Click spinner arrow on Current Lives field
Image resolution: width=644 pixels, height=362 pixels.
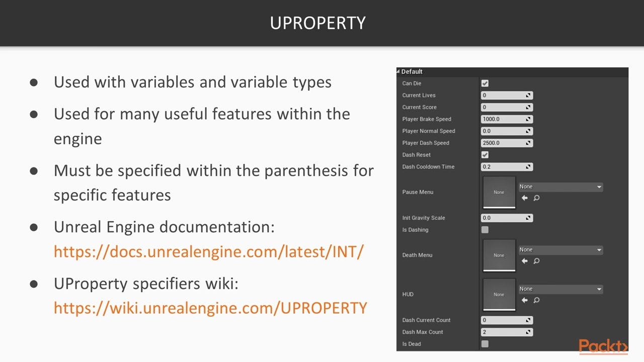[x=528, y=95]
